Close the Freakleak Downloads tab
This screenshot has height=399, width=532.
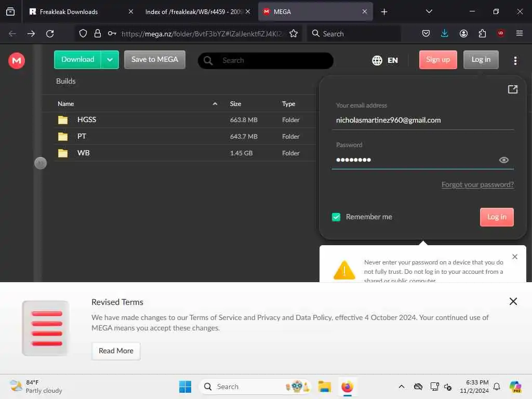click(130, 11)
